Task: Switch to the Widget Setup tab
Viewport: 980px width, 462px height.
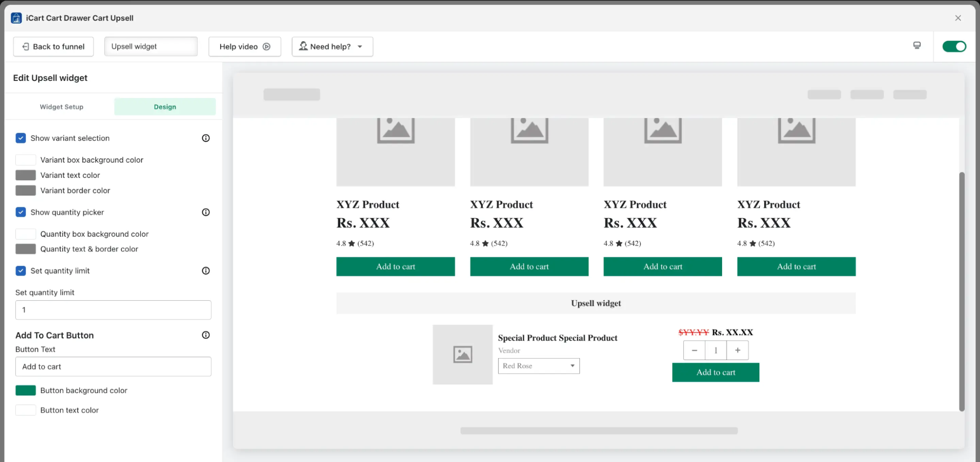Action: pyautogui.click(x=61, y=107)
